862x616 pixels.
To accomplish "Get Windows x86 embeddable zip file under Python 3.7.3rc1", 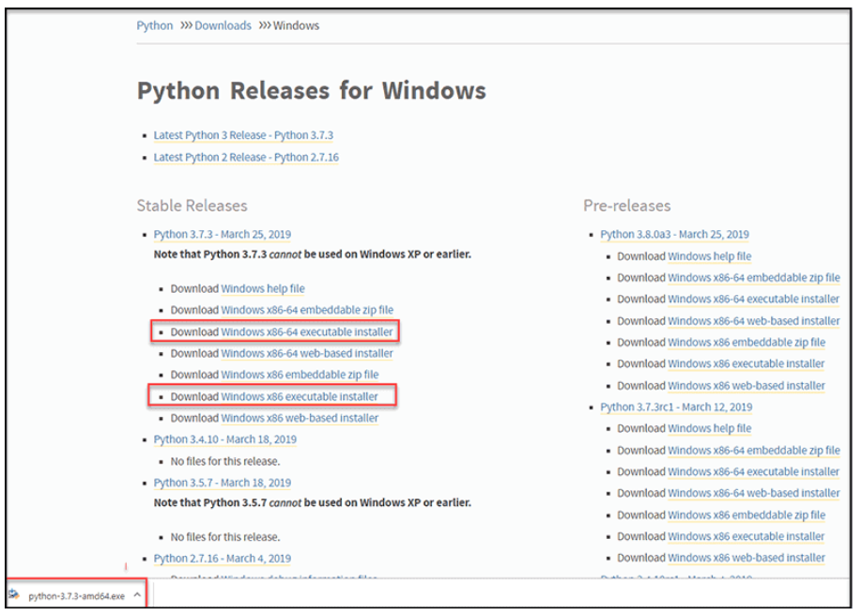I will 747,515.
